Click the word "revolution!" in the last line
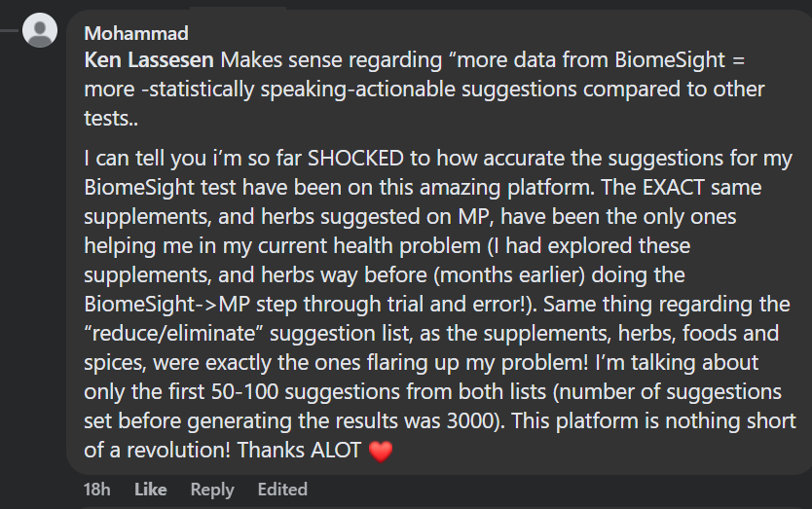This screenshot has height=509, width=812. 179,451
